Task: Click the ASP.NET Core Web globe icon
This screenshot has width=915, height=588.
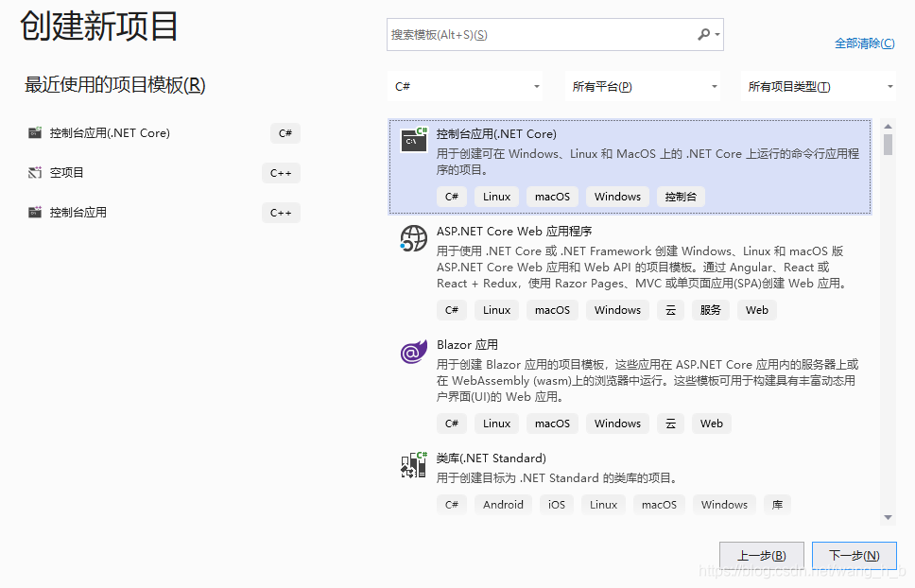Action: (x=414, y=238)
